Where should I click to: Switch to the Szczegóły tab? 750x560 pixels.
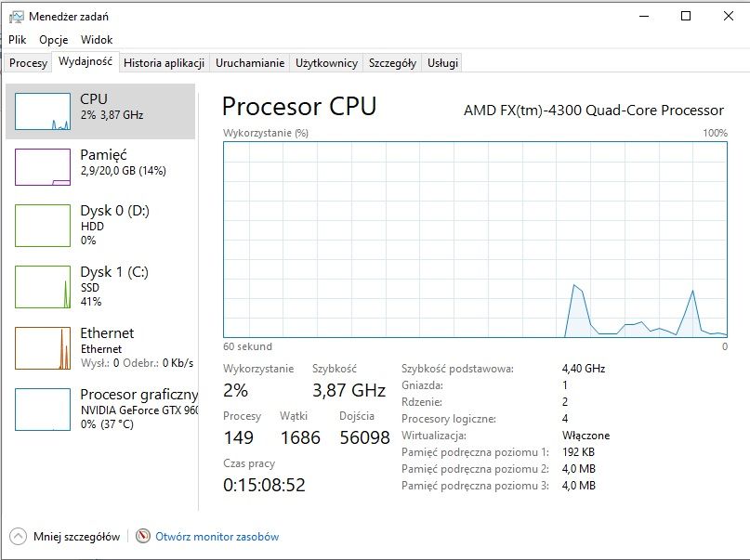point(392,63)
